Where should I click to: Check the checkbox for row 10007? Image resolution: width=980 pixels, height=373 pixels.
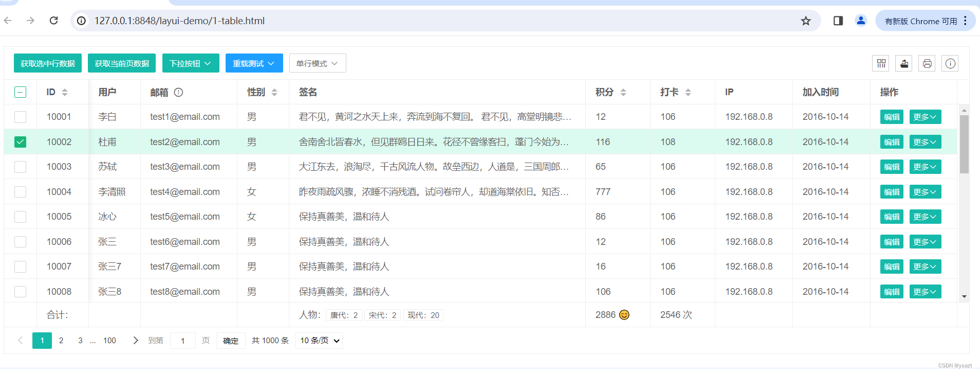[x=20, y=267]
